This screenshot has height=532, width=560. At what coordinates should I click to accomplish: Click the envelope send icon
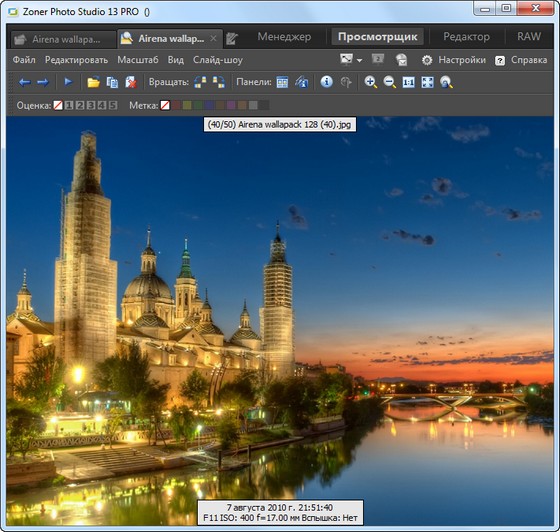coord(402,60)
